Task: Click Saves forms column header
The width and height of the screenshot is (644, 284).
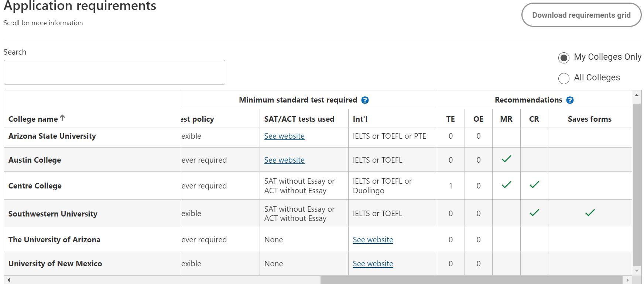Action: 590,119
